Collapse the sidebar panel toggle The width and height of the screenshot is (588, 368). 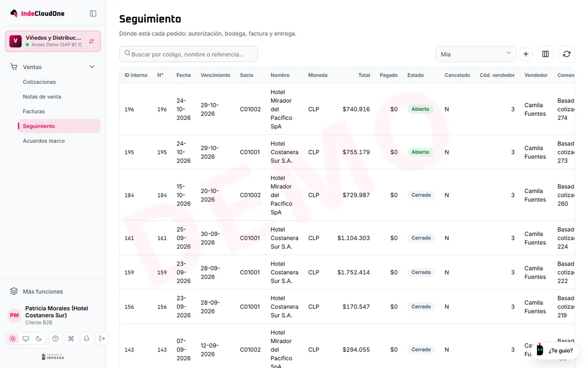point(93,13)
